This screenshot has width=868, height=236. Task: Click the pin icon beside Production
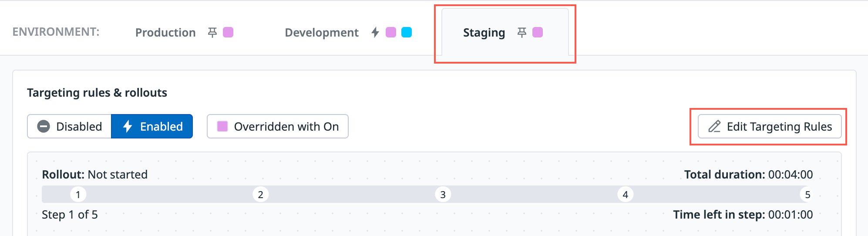click(212, 33)
